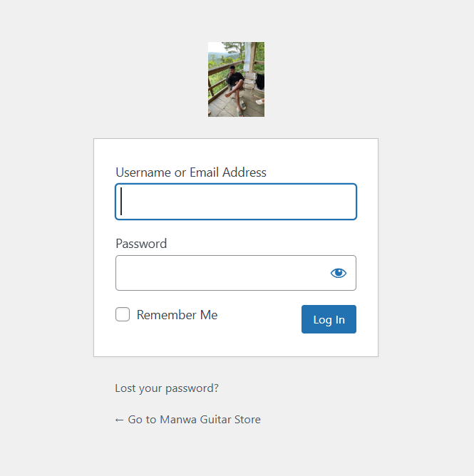Reset credentials via Lost your password?

point(167,388)
